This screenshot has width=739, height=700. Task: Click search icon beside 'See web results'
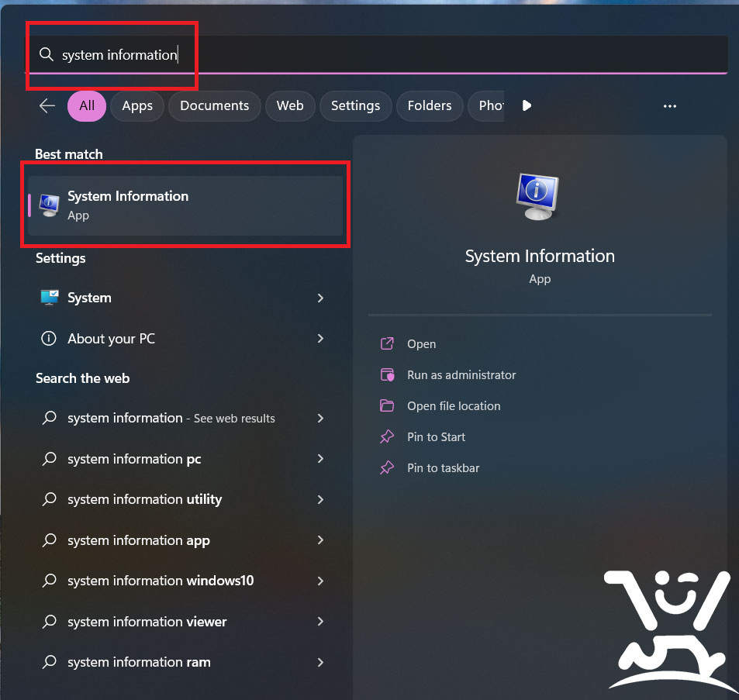coord(49,419)
